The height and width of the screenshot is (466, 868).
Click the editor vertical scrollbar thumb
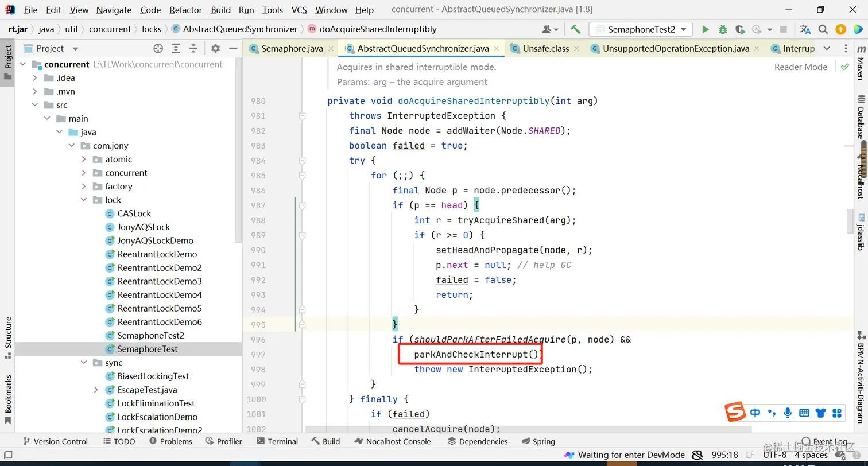coord(850,221)
